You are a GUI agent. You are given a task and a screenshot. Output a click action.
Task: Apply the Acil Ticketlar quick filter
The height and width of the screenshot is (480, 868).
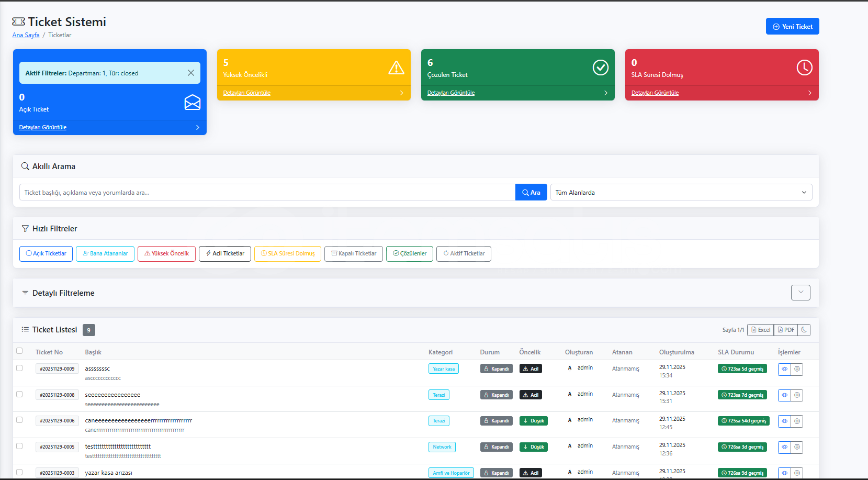tap(225, 253)
